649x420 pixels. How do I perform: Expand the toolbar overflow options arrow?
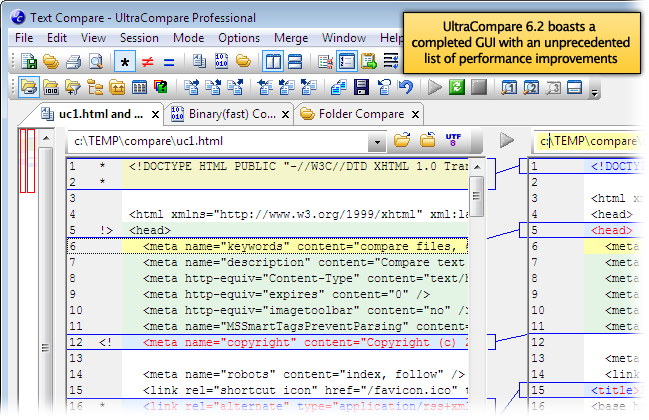coord(595,93)
